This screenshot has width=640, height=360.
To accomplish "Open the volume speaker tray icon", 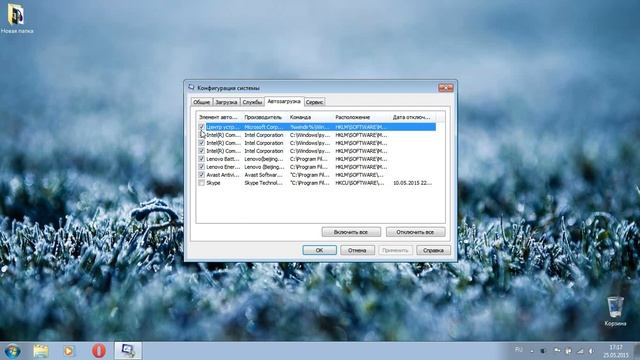I will [591, 351].
